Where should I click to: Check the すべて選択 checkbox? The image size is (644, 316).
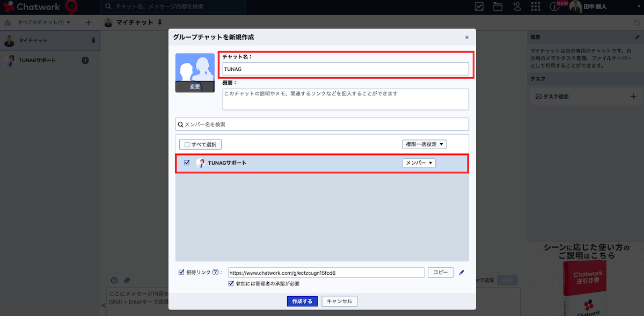(187, 144)
